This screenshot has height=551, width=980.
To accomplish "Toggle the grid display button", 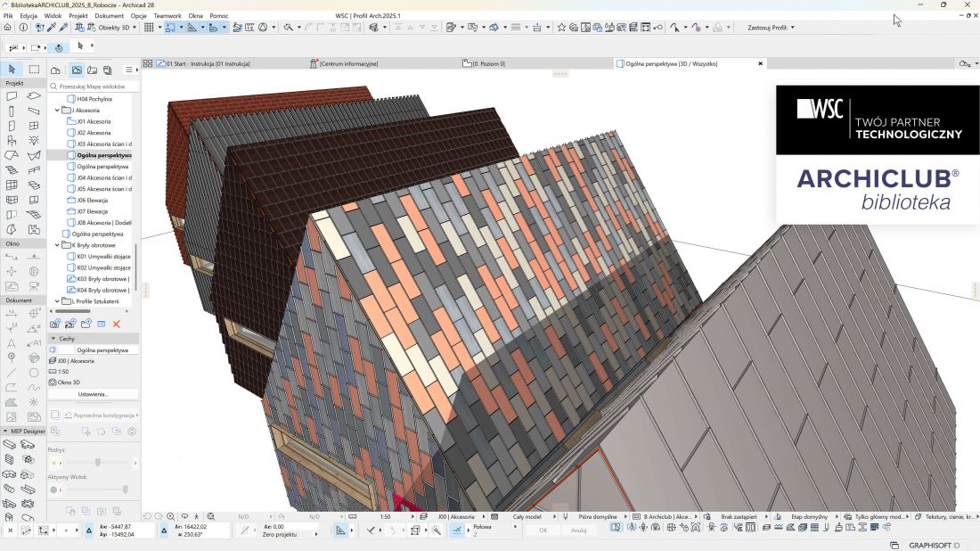I will tap(149, 28).
